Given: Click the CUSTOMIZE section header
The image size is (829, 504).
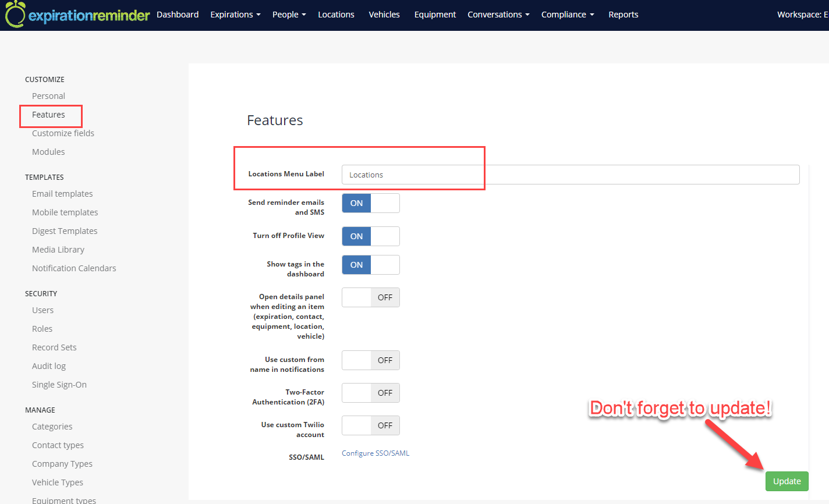Looking at the screenshot, I should (45, 80).
